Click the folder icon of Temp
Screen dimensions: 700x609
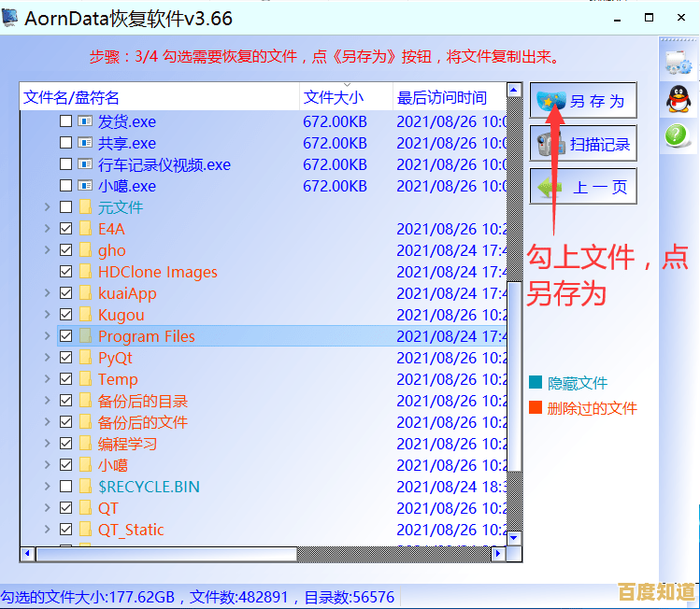tap(85, 378)
